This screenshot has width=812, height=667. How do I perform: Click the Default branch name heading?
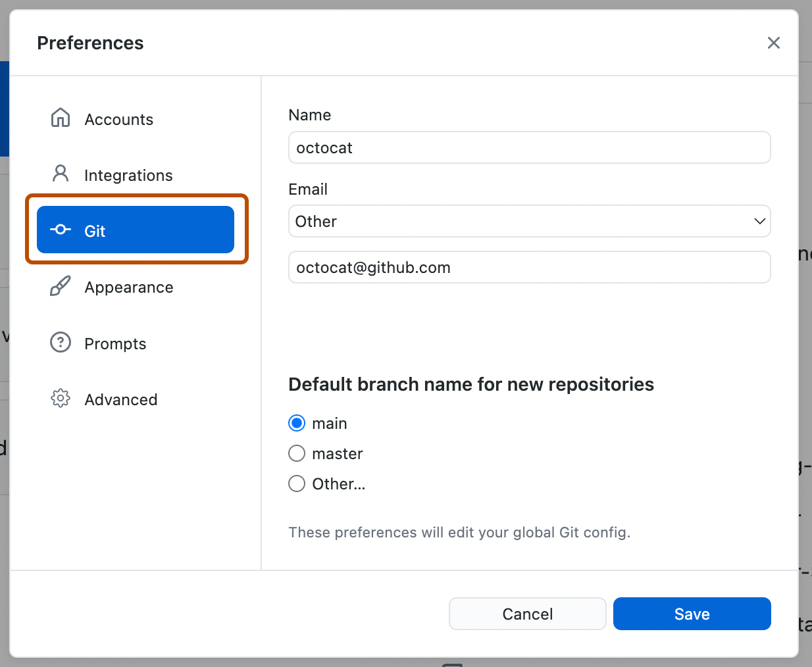pos(471,384)
